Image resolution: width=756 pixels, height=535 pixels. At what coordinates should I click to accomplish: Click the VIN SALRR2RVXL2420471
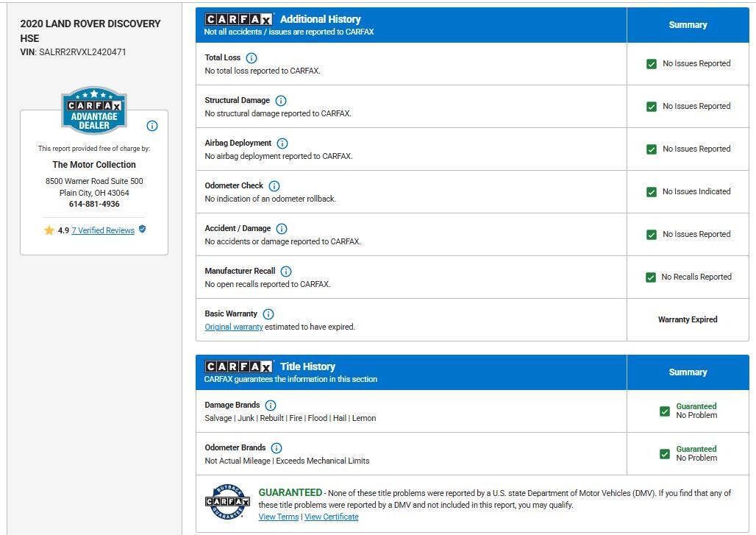point(82,52)
